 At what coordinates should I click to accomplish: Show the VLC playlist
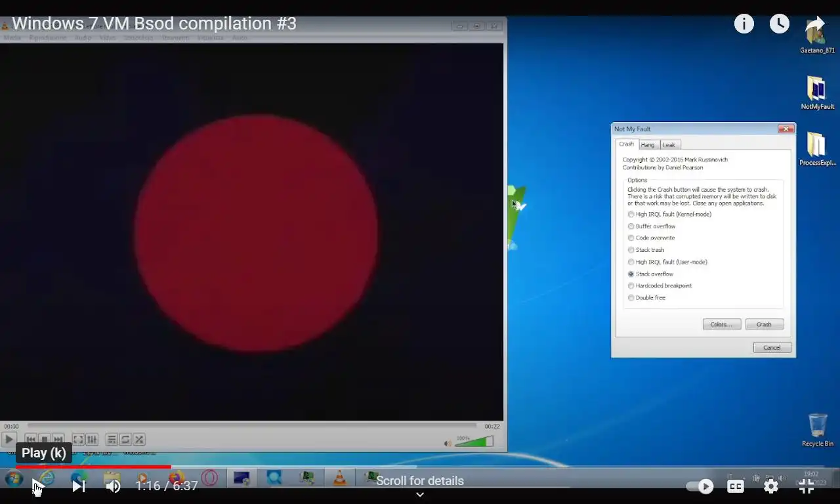(x=112, y=440)
